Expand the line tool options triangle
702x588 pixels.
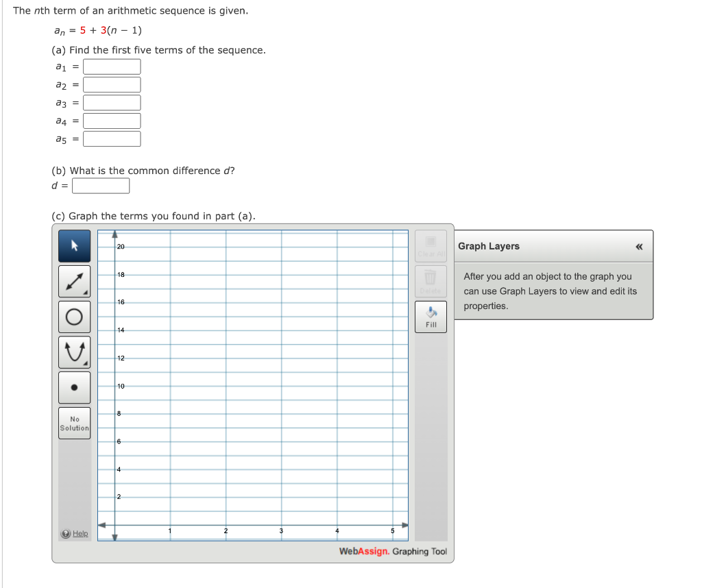(x=86, y=292)
